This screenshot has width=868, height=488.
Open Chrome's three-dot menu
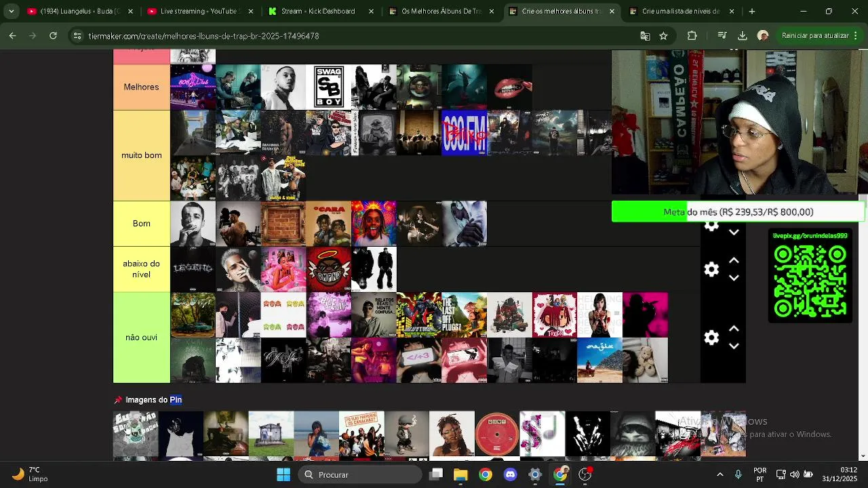coord(855,36)
